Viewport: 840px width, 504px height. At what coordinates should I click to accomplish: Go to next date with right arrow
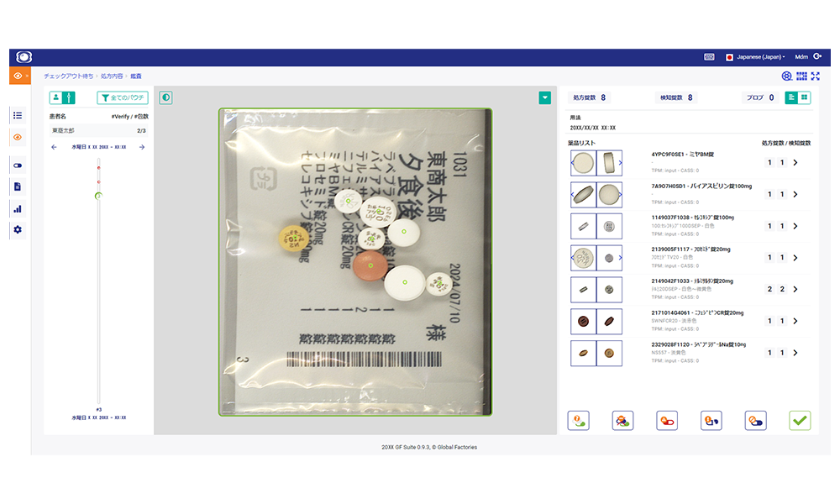(x=142, y=147)
